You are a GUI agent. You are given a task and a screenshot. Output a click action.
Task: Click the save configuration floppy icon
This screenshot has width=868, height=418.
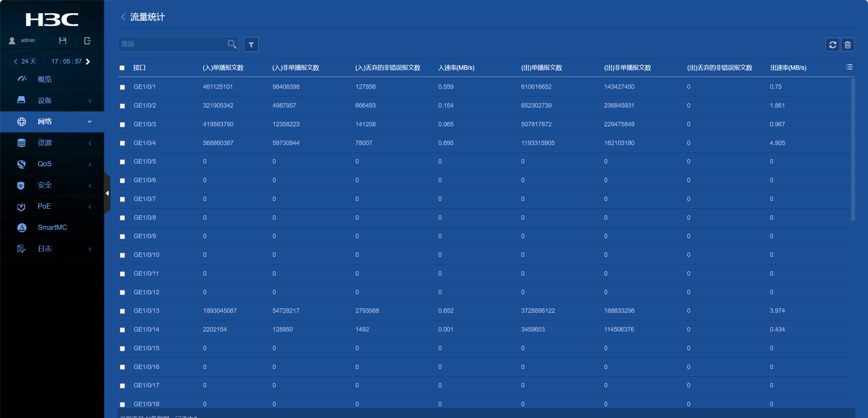click(x=63, y=41)
